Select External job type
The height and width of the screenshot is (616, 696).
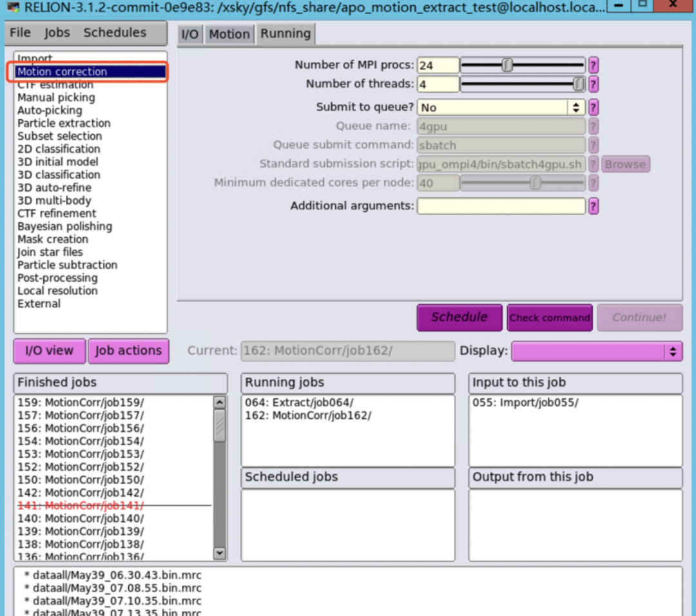tap(90, 303)
